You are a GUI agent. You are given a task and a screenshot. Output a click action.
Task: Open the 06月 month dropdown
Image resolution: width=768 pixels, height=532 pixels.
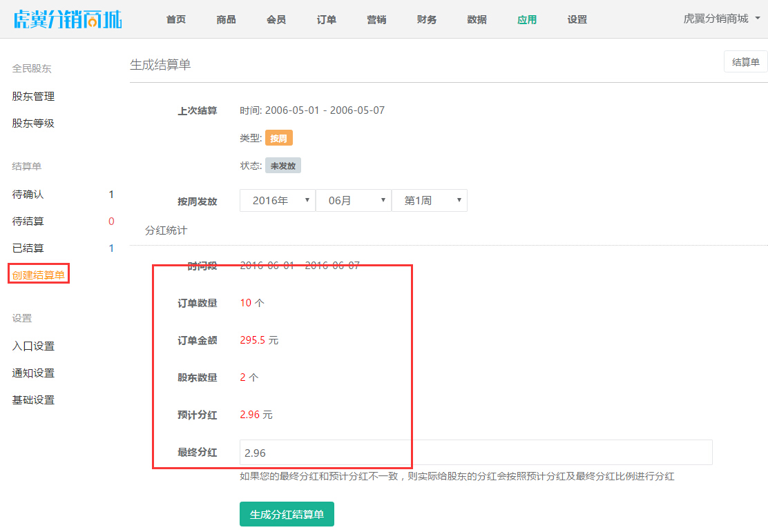tap(353, 201)
